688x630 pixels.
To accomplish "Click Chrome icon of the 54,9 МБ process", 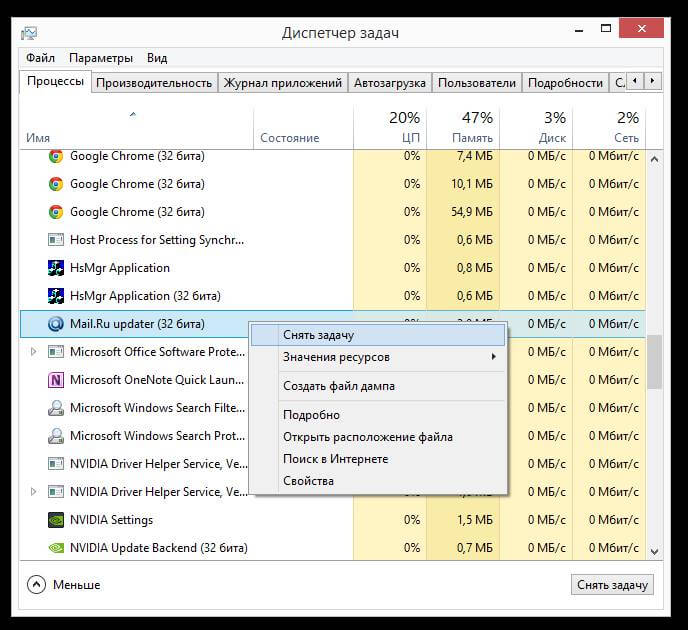I will (x=56, y=212).
